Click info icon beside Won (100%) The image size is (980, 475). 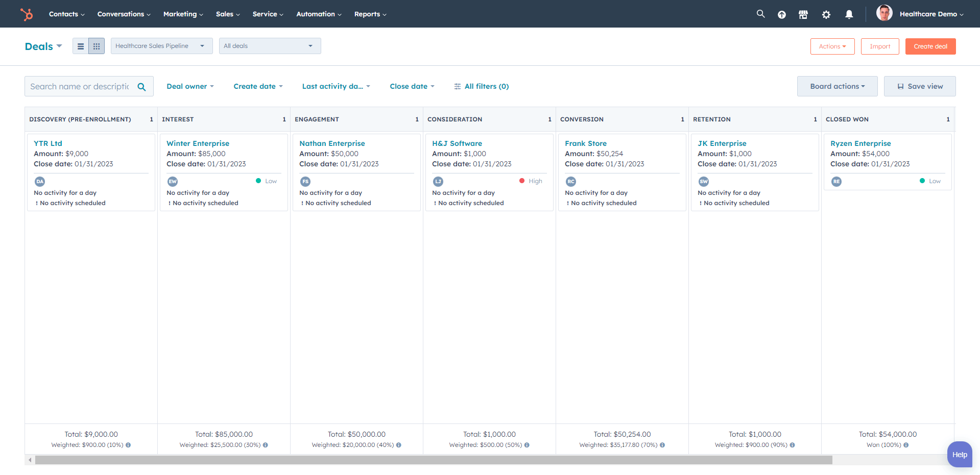(906, 445)
